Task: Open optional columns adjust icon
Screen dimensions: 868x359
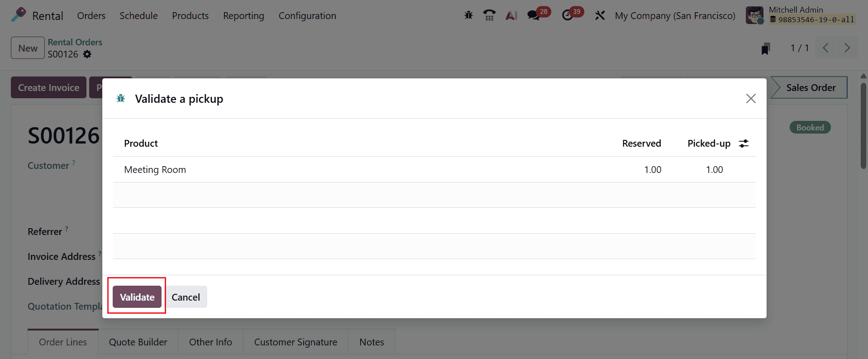Action: pyautogui.click(x=744, y=144)
